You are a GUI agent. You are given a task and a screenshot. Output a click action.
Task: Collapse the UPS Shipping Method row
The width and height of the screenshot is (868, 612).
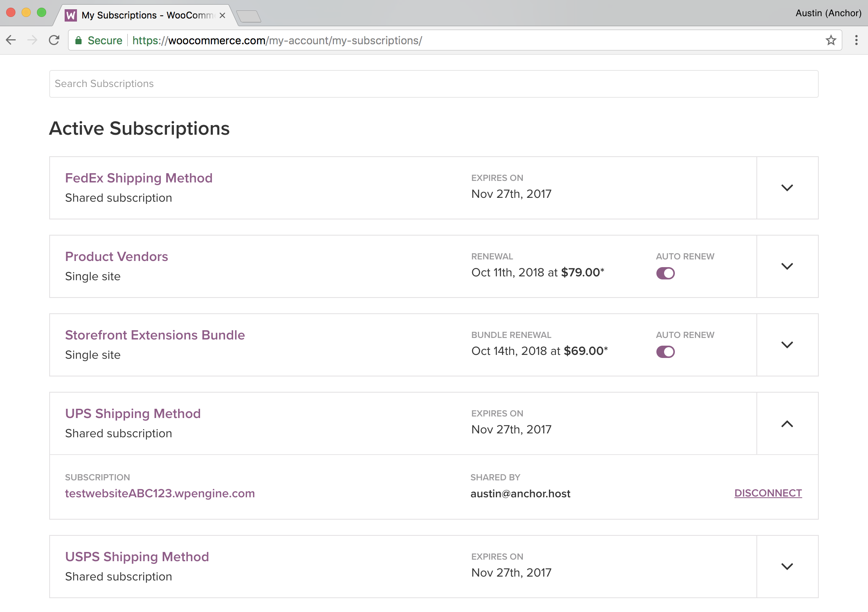787,423
